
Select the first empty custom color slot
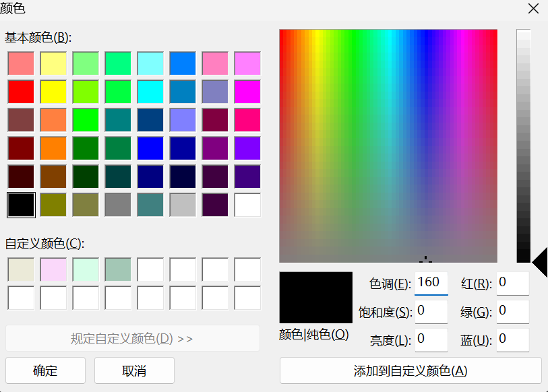coord(150,269)
